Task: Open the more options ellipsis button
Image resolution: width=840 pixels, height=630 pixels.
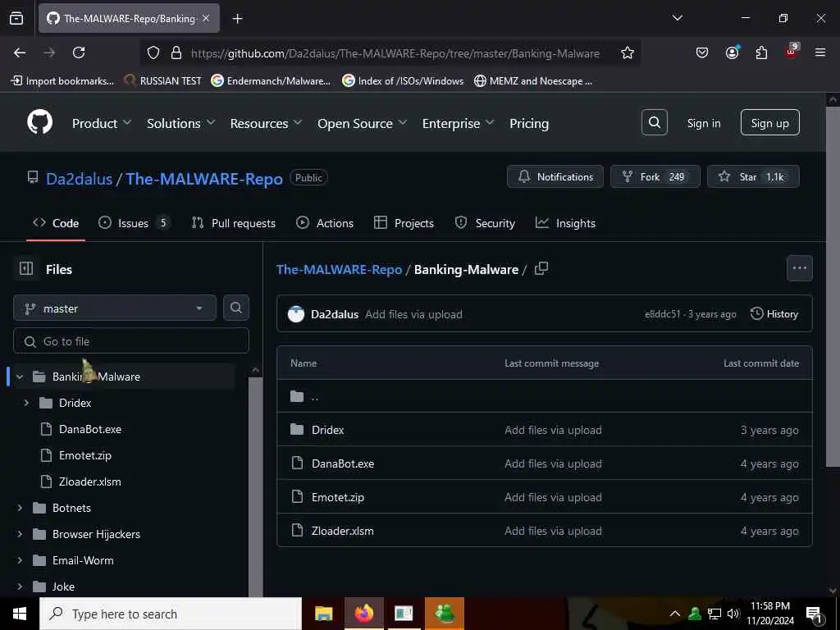Action: pos(799,268)
